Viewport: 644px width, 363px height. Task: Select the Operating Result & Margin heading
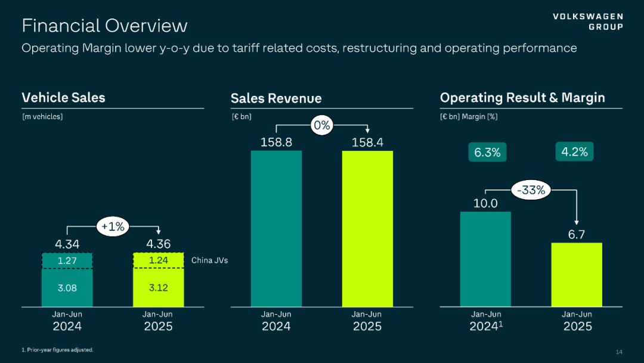point(522,98)
